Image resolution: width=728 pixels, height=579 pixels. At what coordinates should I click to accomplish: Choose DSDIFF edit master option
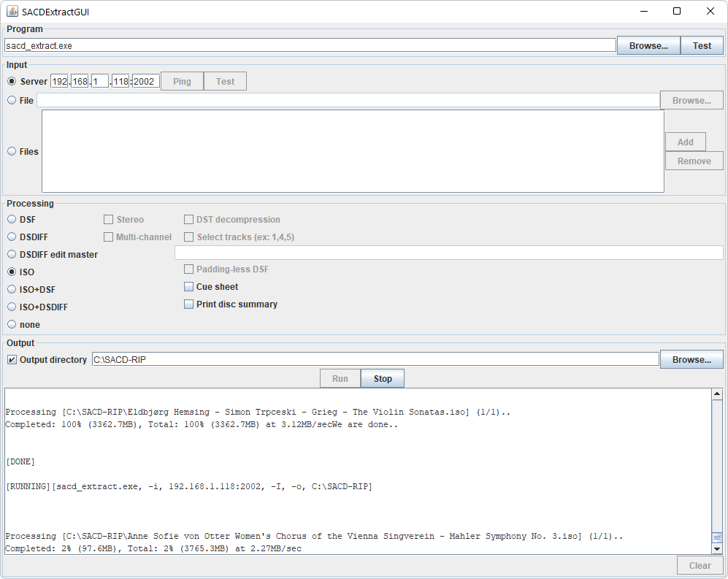coord(12,254)
